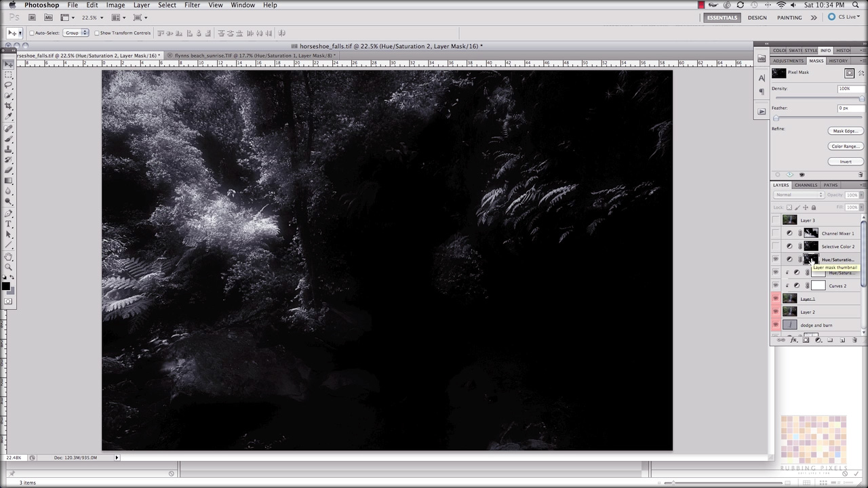868x488 pixels.
Task: Show the Channel Mixer 1 layer
Action: [x=776, y=233]
